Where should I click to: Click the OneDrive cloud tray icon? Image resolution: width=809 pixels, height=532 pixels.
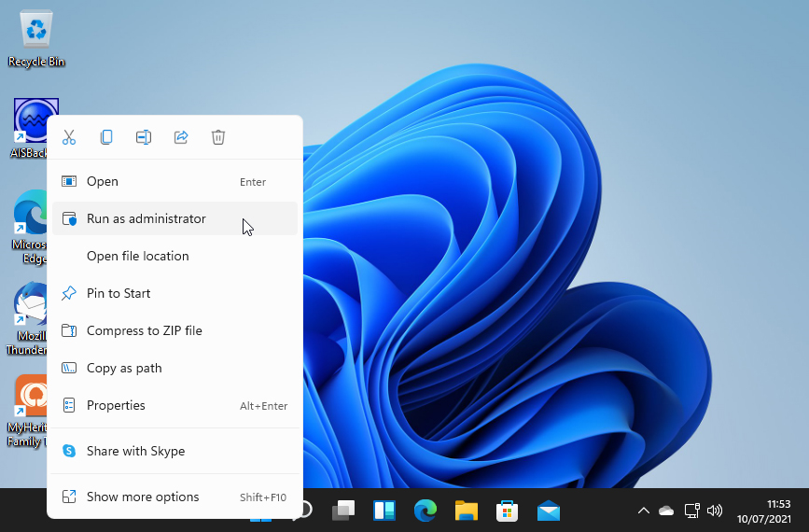666,511
